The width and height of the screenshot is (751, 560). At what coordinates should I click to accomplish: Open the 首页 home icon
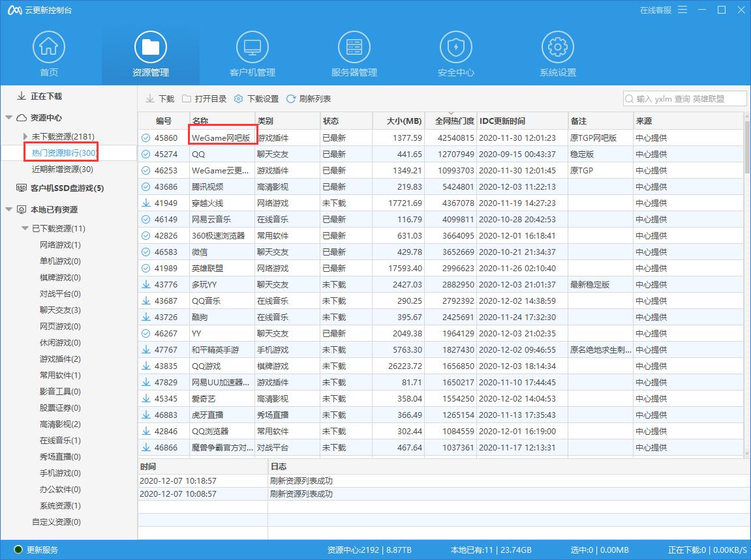point(49,46)
